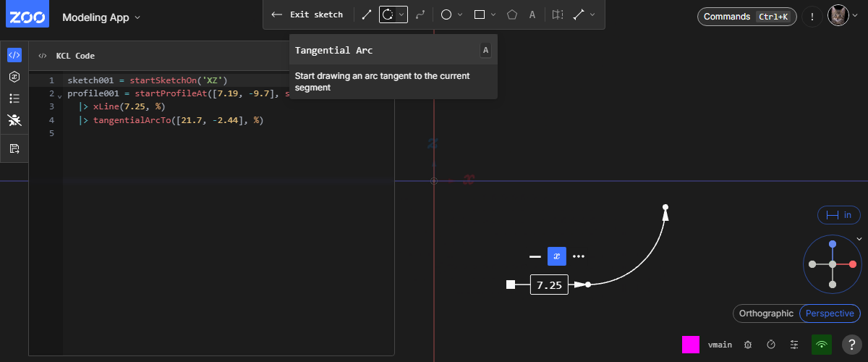Open the Commands palette button
This screenshot has width=868, height=362.
(746, 17)
